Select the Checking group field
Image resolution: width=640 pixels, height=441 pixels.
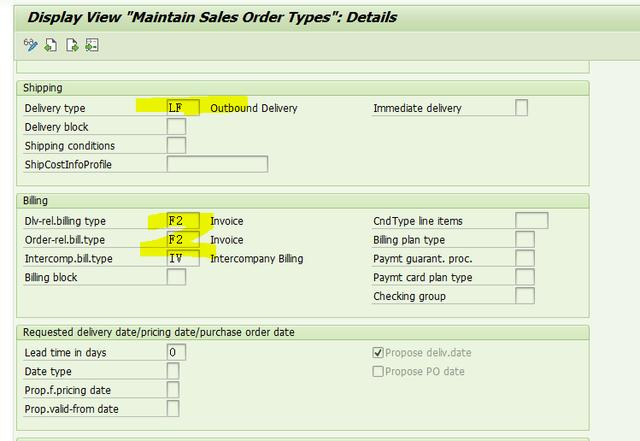click(525, 297)
